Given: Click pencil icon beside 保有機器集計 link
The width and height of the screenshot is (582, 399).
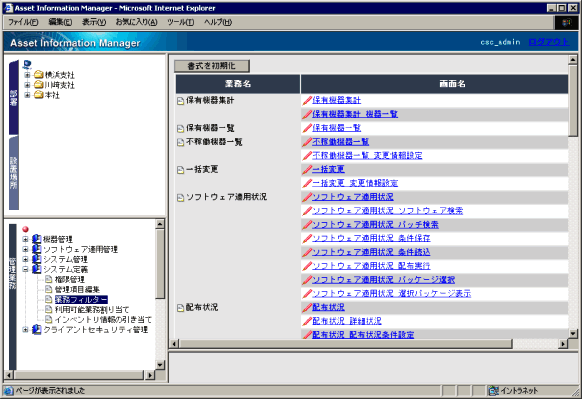Looking at the screenshot, I should pyautogui.click(x=307, y=100).
